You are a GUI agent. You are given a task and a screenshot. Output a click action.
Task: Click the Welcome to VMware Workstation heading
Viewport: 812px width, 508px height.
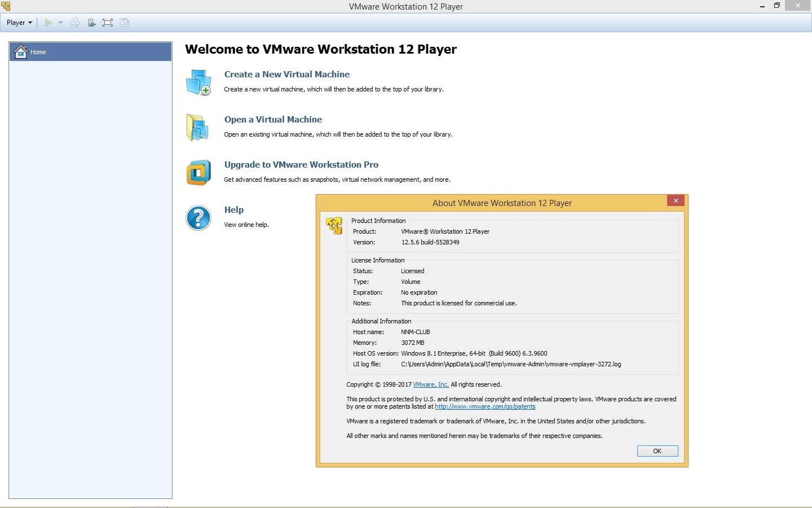(x=321, y=49)
